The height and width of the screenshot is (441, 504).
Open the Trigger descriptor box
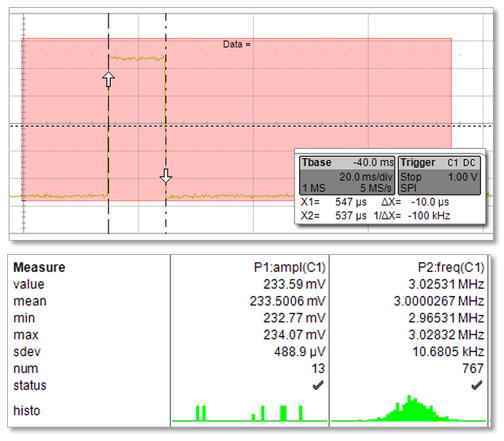(x=439, y=176)
